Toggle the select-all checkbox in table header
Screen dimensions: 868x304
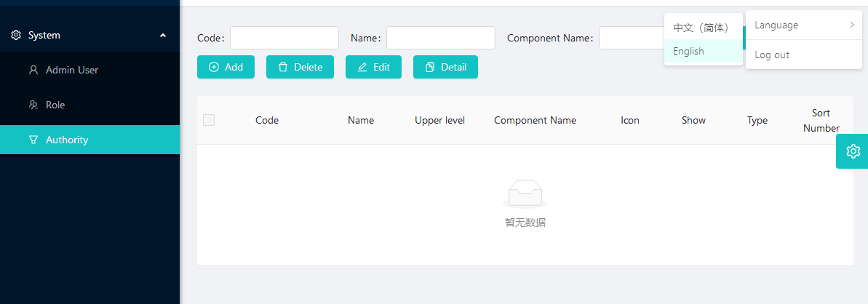pyautogui.click(x=209, y=119)
